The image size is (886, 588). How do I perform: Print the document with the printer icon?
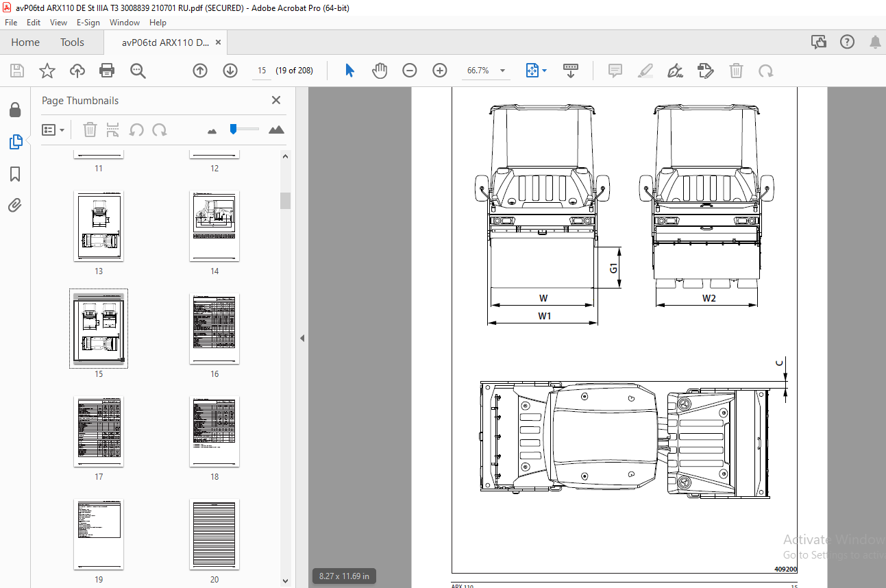(x=107, y=71)
